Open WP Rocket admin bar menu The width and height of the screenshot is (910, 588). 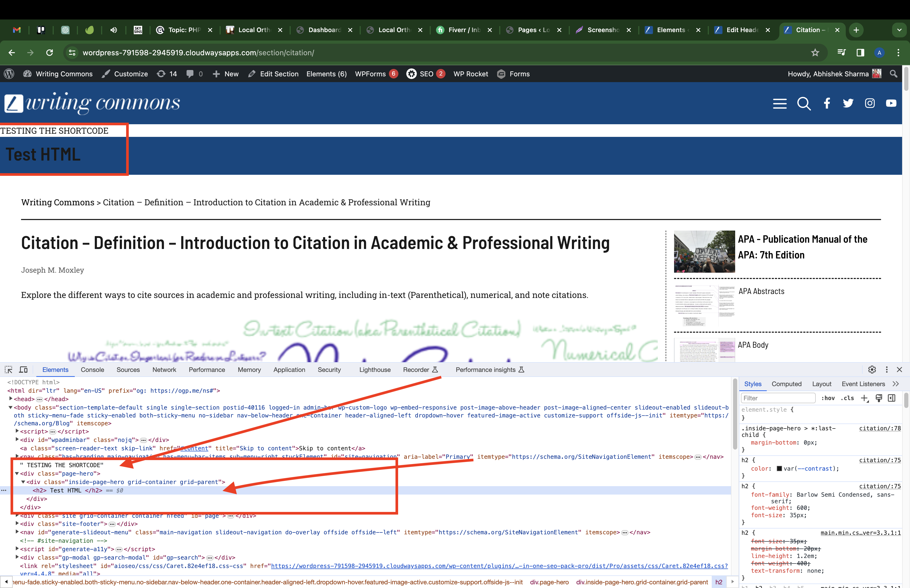tap(471, 74)
